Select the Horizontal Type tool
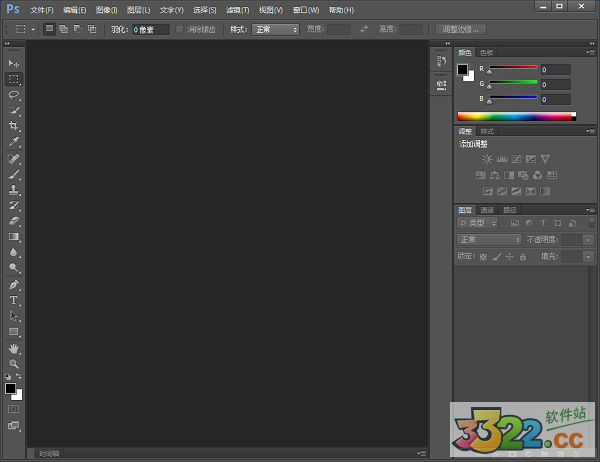The height and width of the screenshot is (462, 600). pyautogui.click(x=14, y=300)
